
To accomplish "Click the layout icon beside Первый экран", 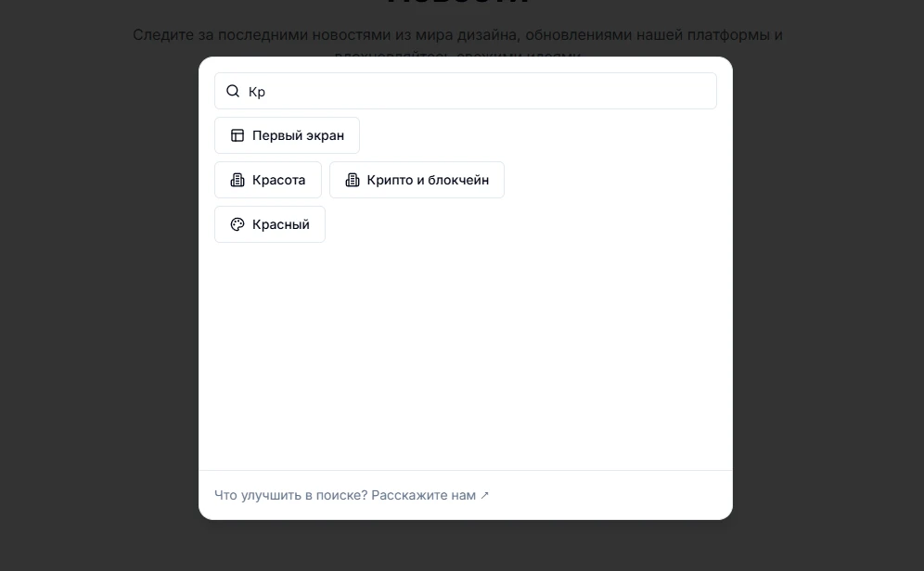I will (237, 135).
